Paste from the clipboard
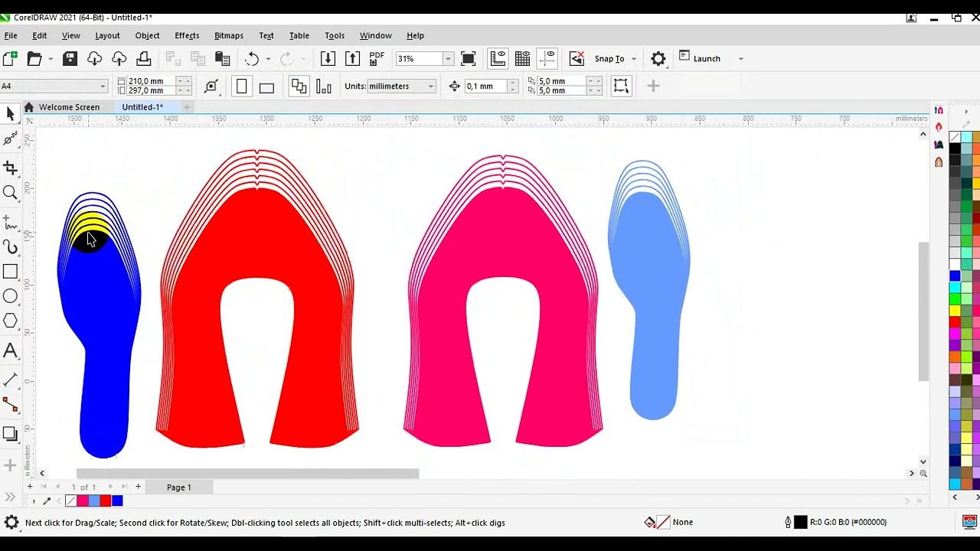The image size is (980, 551). [223, 58]
